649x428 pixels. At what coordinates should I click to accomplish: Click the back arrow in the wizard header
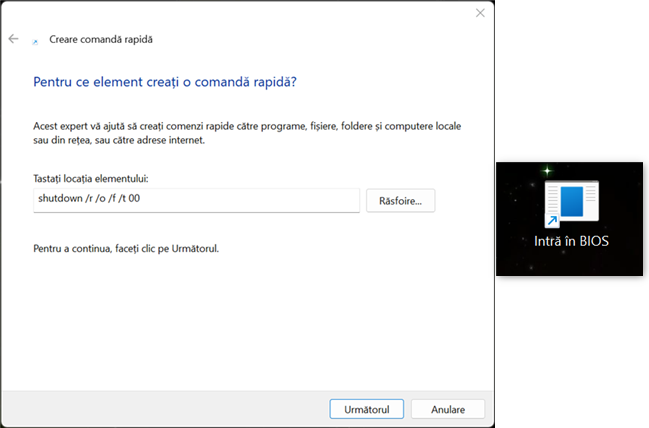coord(13,39)
